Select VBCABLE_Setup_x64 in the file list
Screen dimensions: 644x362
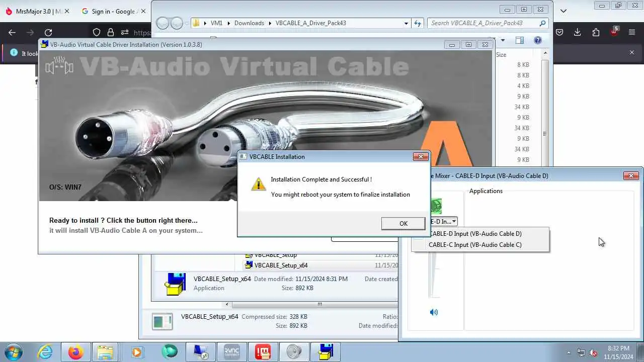(x=281, y=265)
